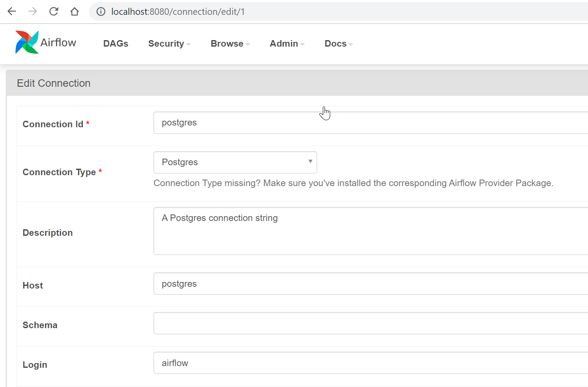The image size is (588, 387).
Task: Navigate to the DAGs page
Action: pos(116,44)
